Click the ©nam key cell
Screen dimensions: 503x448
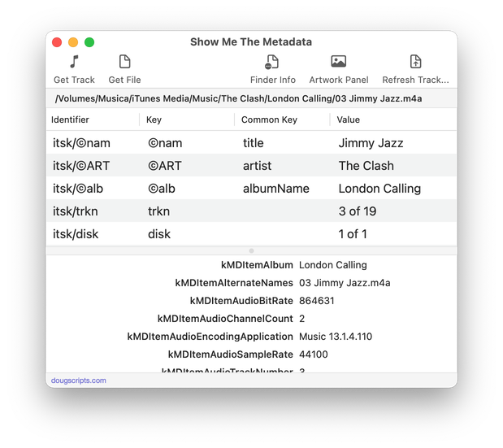165,143
